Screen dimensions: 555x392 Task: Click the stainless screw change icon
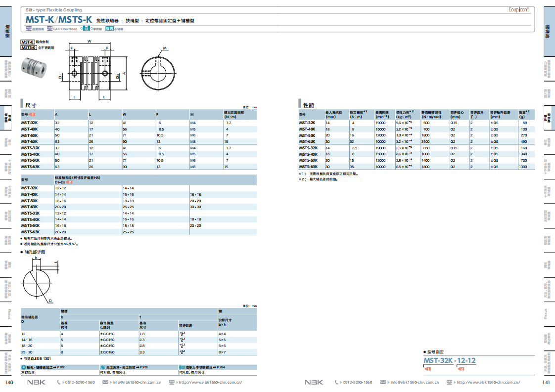182,368
